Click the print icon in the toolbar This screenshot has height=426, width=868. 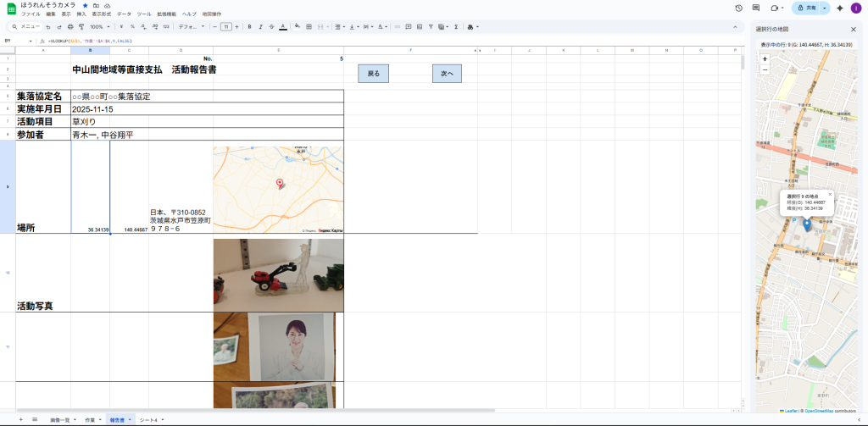[x=70, y=26]
